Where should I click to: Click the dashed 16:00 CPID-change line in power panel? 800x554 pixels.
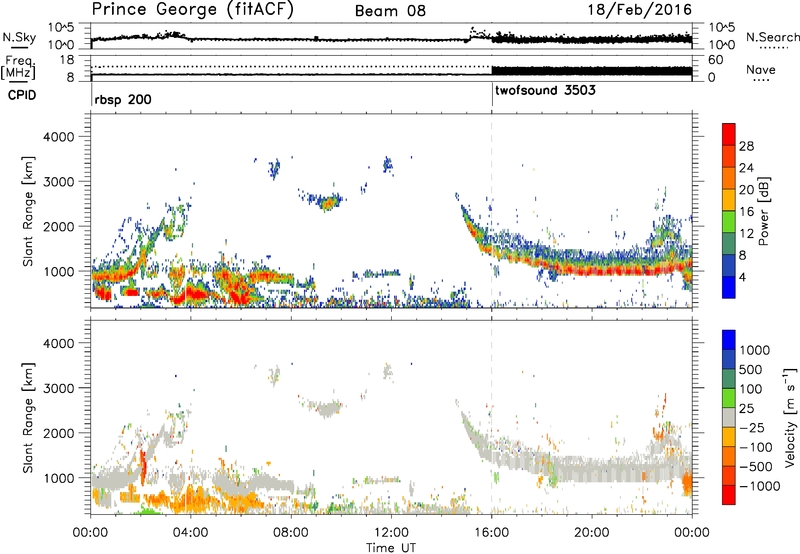click(x=492, y=211)
